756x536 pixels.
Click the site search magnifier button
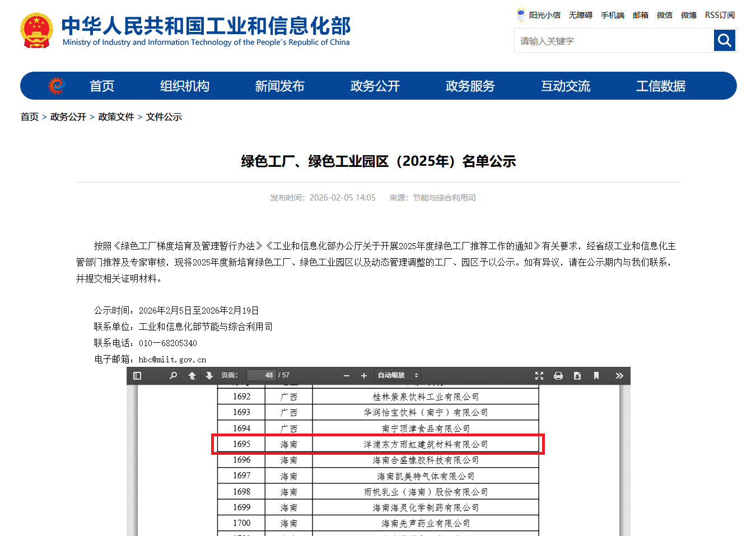click(725, 40)
